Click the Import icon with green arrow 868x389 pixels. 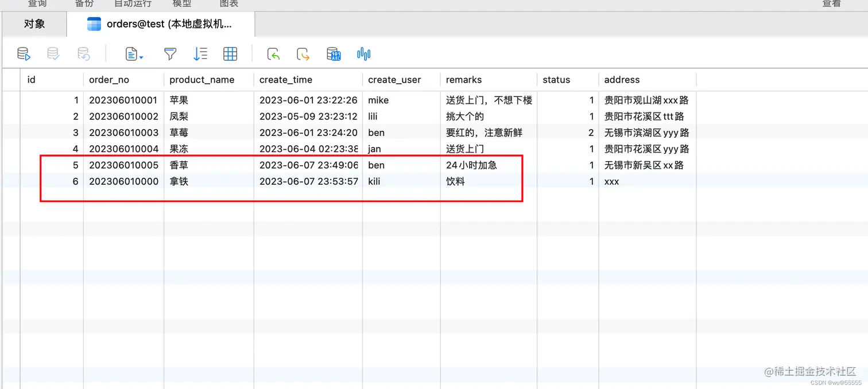274,54
